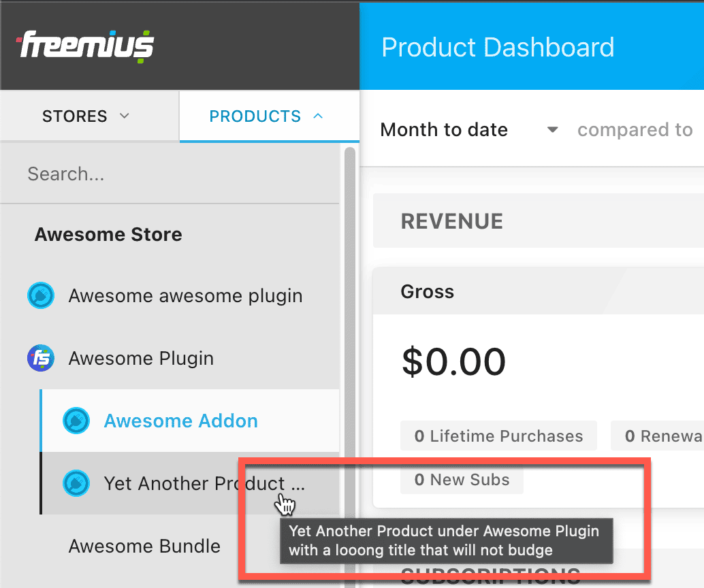Click the Awesome Store heading

[108, 234]
